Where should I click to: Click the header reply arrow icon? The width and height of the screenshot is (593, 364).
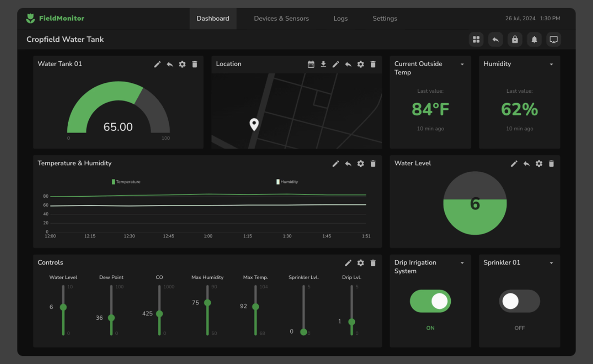(x=495, y=39)
